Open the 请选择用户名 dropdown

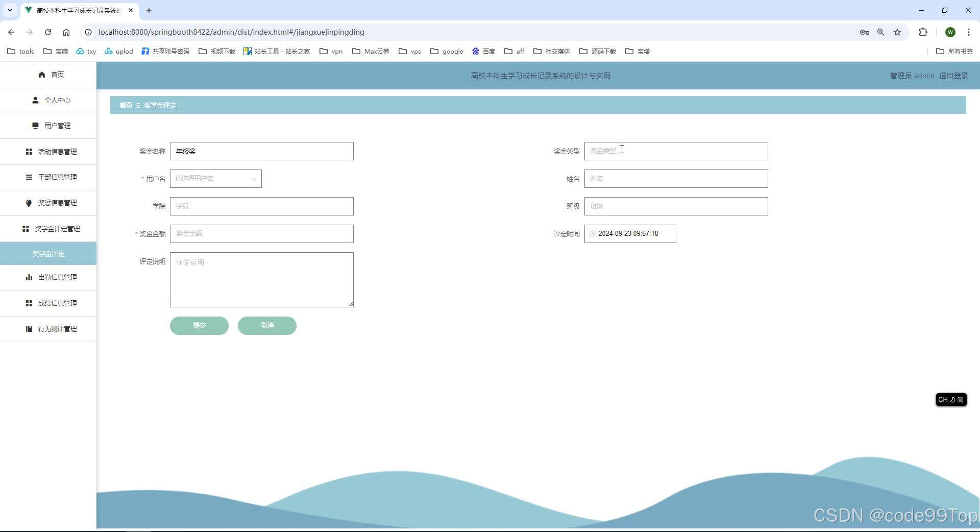tap(215, 179)
